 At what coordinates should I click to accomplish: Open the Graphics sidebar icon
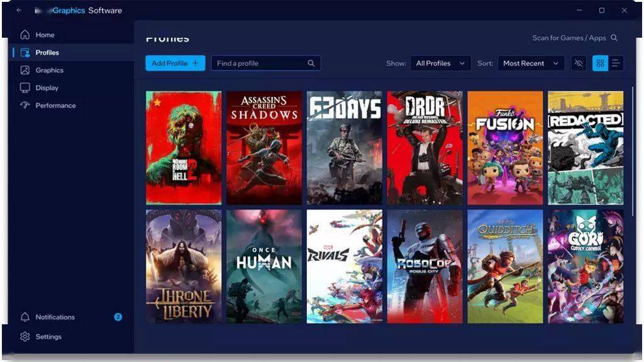(25, 70)
